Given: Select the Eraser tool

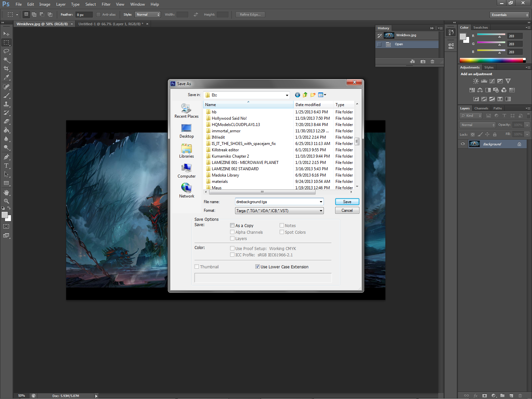Looking at the screenshot, I should 6,121.
